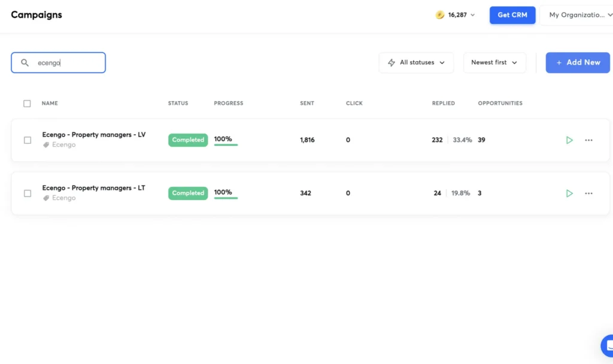Click the campaign search input field
The image size is (613, 364).
point(66,63)
